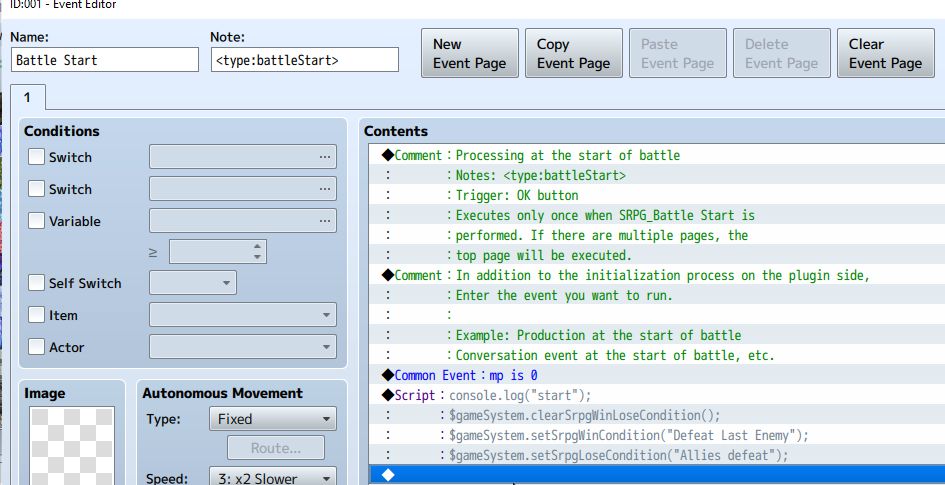Viewport: 945px width, 485px height.
Task: Open the Item condition dropdown
Action: coord(243,314)
